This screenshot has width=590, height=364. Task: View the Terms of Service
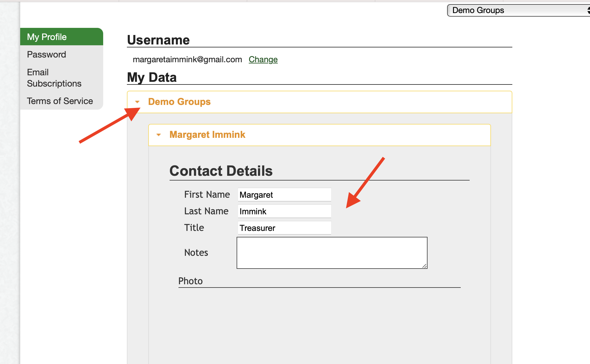click(60, 101)
